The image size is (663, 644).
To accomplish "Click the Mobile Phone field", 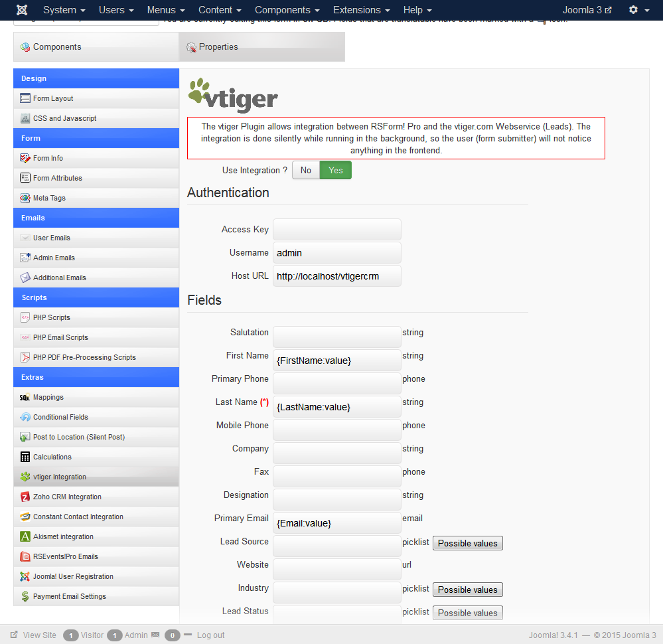I will pos(337,430).
